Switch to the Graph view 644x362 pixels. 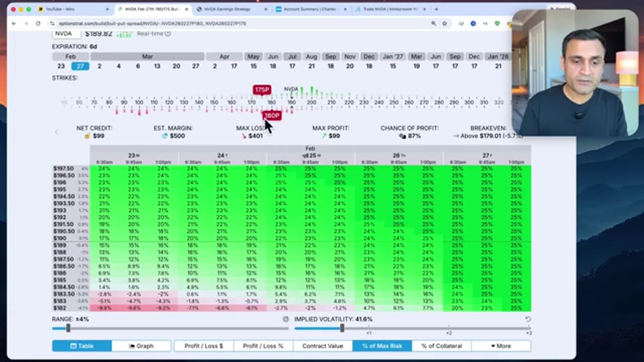[142, 346]
